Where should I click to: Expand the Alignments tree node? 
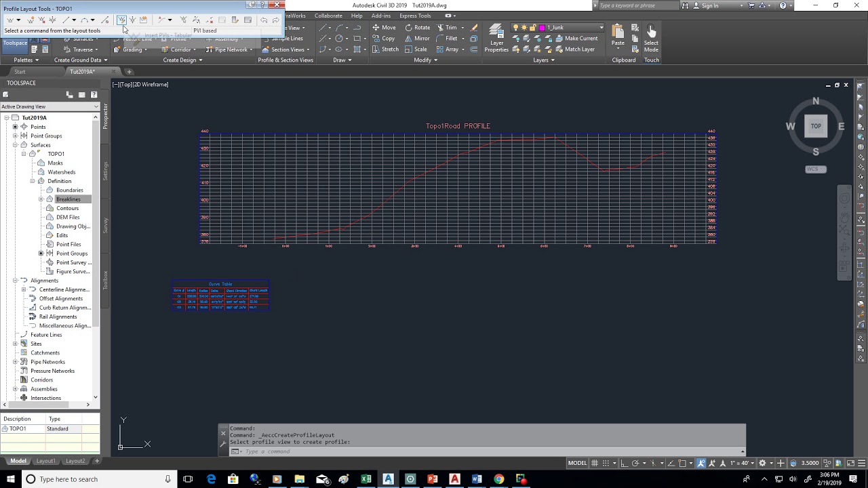[15, 281]
